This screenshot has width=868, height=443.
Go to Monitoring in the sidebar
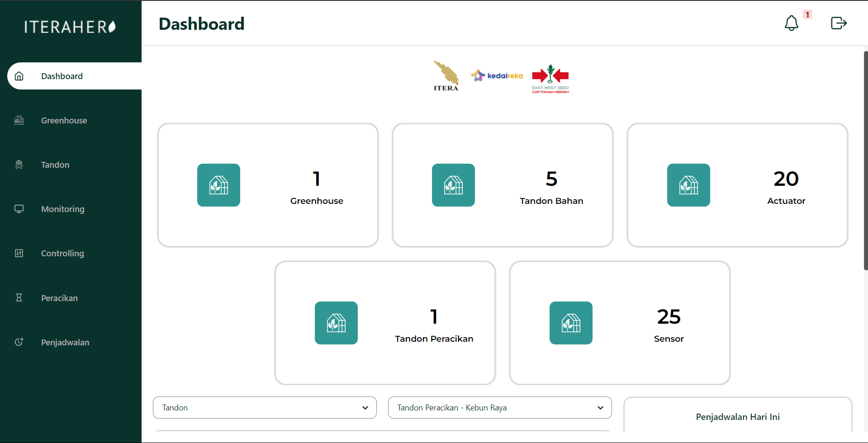click(x=62, y=209)
